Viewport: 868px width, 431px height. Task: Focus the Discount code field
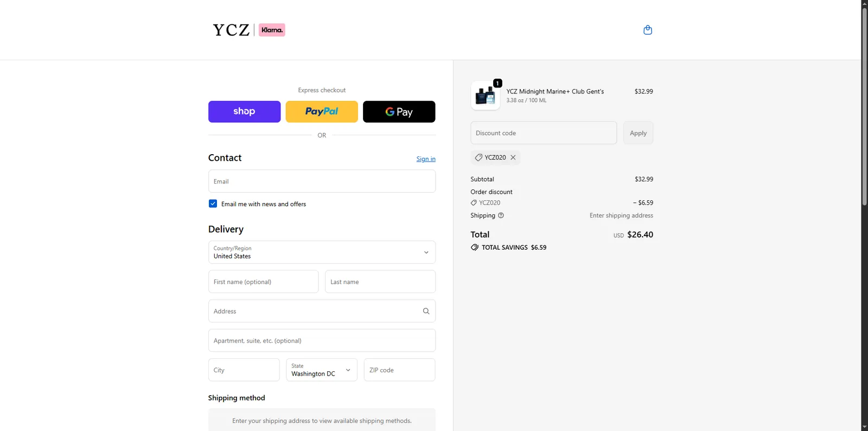[544, 133]
